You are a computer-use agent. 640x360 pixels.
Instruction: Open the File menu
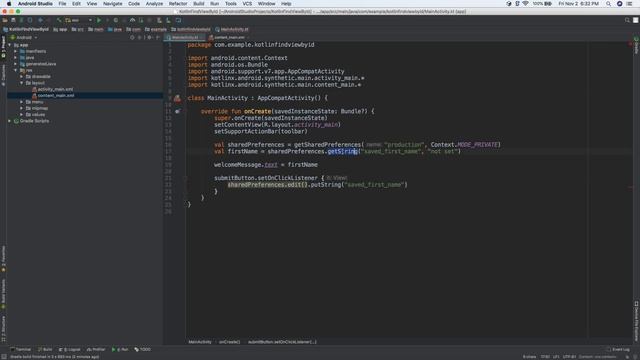coord(62,4)
